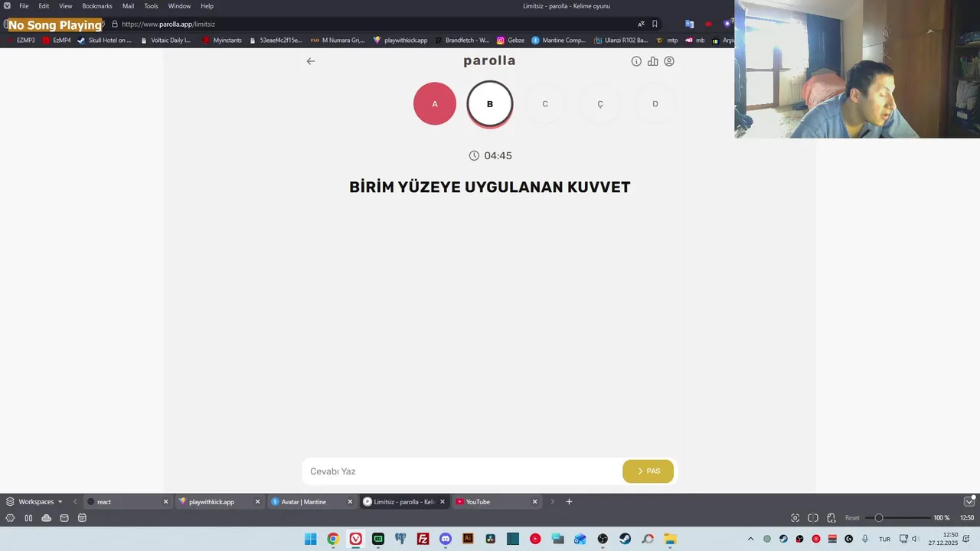Open Steam from taskbar
Image resolution: width=980 pixels, height=551 pixels.
(x=626, y=539)
